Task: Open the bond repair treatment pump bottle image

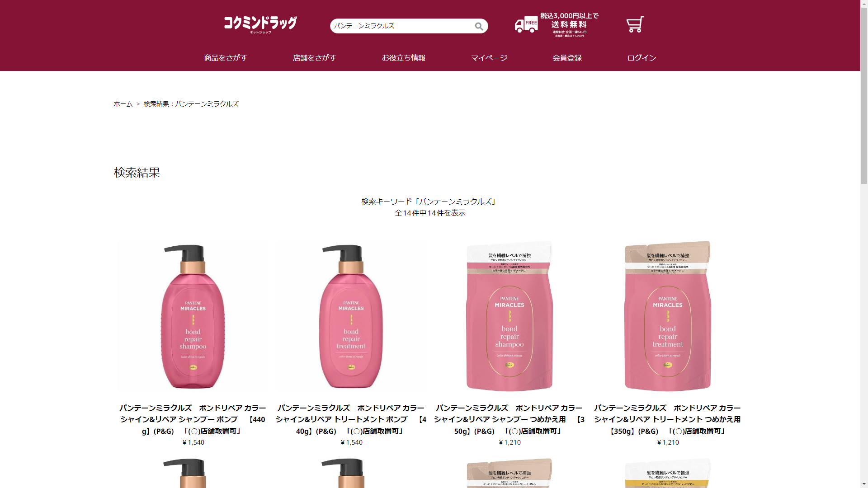Action: coord(351,316)
